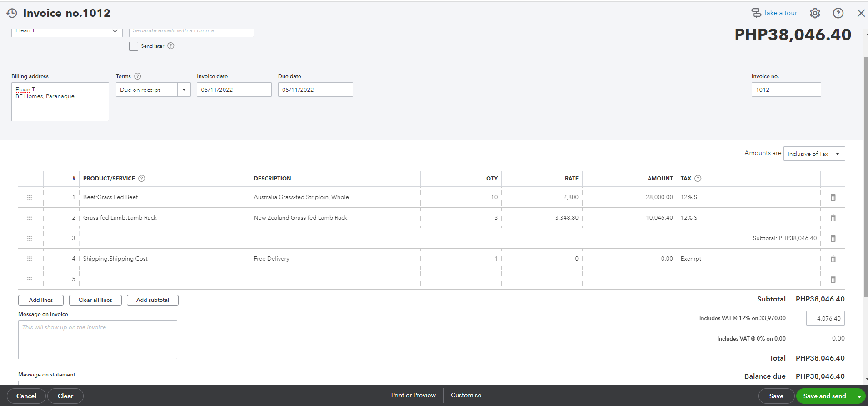Grab the drag handle of line 5
The image size is (868, 406).
point(30,279)
